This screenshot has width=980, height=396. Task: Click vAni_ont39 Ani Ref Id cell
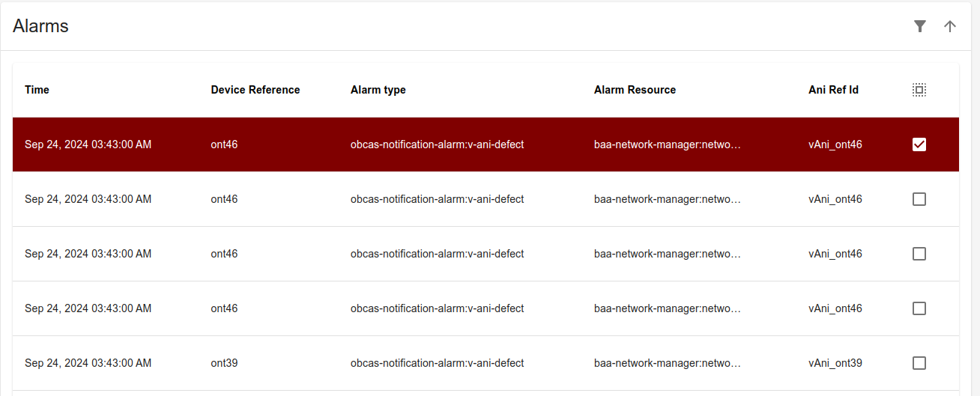pos(835,363)
